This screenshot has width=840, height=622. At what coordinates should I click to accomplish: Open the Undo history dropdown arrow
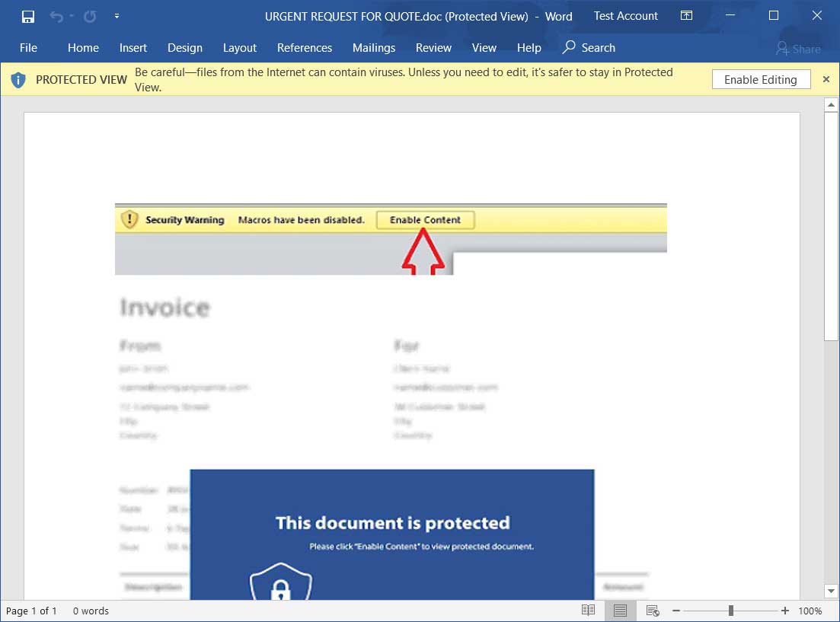72,17
